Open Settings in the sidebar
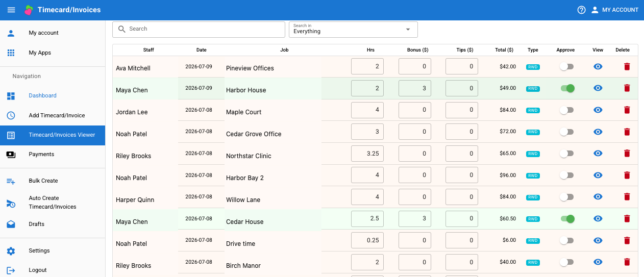 coord(53,251)
